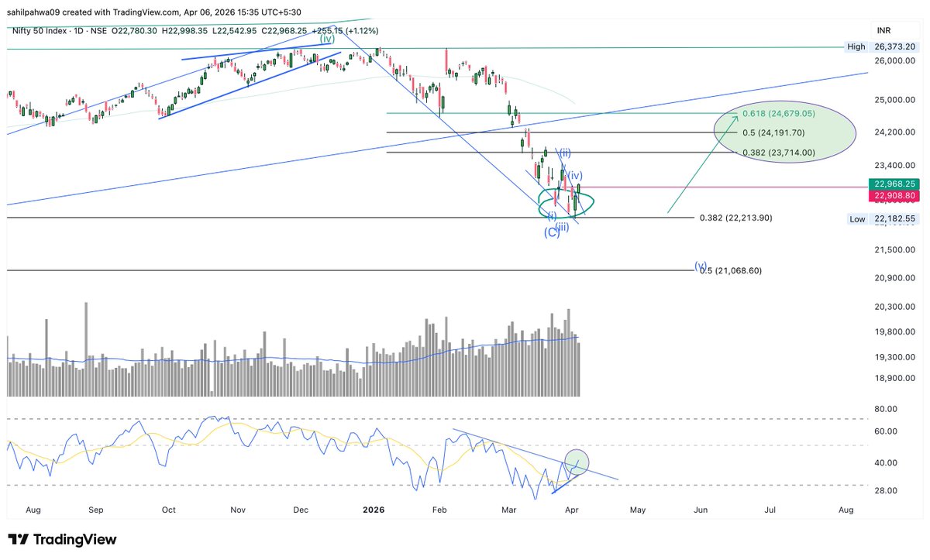Select the Nifty 50 Index symbol title
The width and height of the screenshot is (930, 560).
(41, 29)
